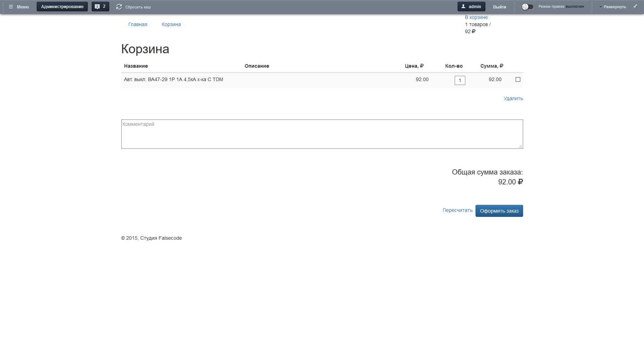This screenshot has width=644, height=348.
Task: Click the notifications icon showing 2
Action: pos(97,7)
